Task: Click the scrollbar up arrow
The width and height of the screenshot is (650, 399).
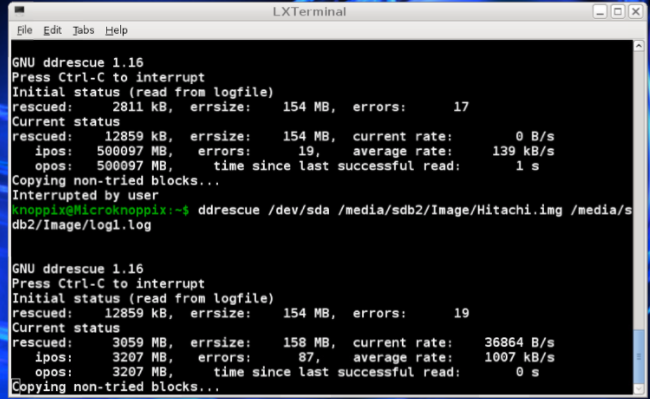Action: tap(639, 46)
